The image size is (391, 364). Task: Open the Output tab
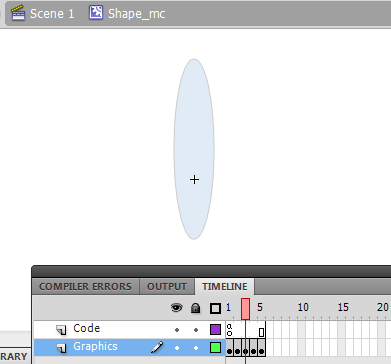click(167, 287)
